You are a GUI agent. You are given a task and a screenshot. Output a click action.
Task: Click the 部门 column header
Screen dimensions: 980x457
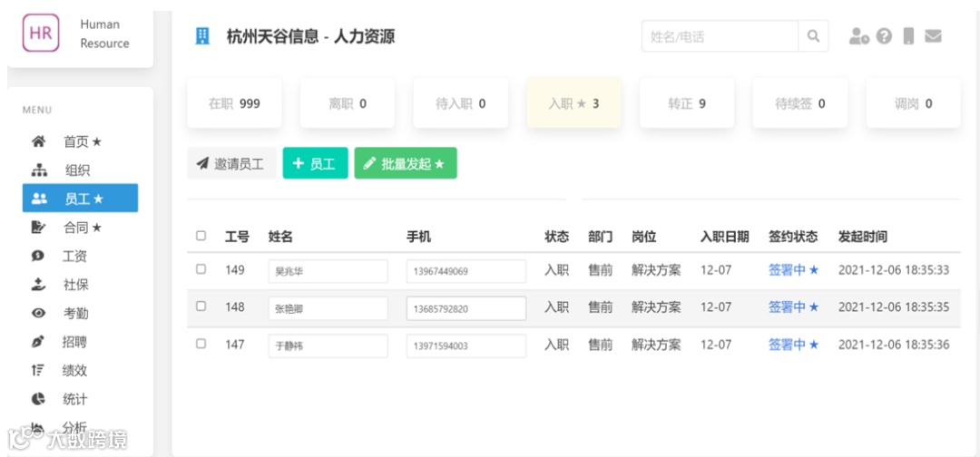601,237
